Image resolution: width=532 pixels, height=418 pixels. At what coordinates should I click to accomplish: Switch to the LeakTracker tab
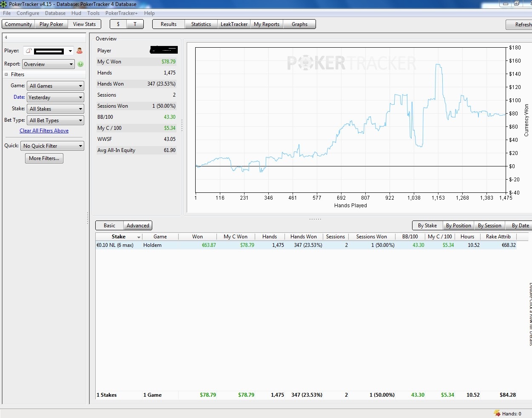pyautogui.click(x=234, y=24)
